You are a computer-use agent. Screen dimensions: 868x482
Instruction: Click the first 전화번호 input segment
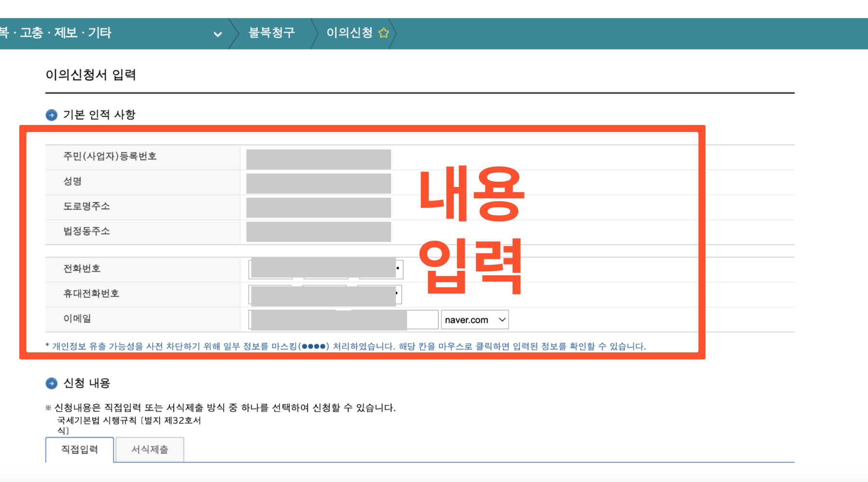(269, 268)
